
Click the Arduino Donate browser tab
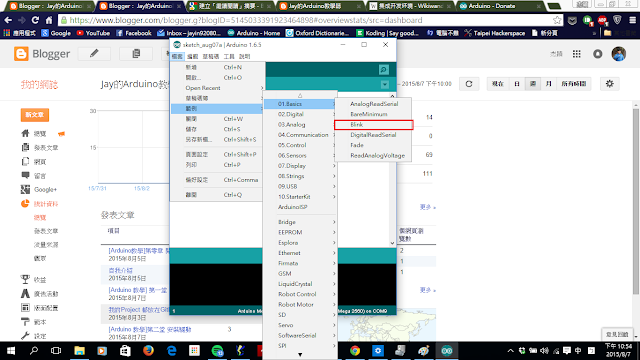tap(497, 6)
